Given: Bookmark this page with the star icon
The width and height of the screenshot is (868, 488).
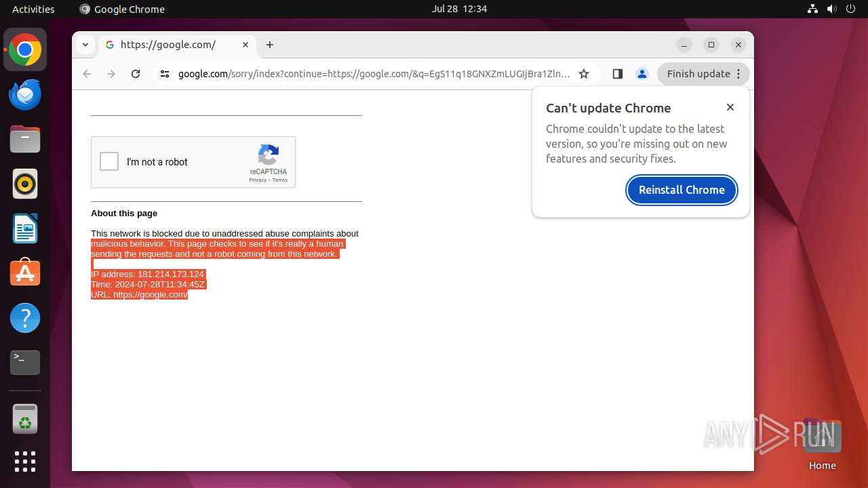Looking at the screenshot, I should point(584,74).
